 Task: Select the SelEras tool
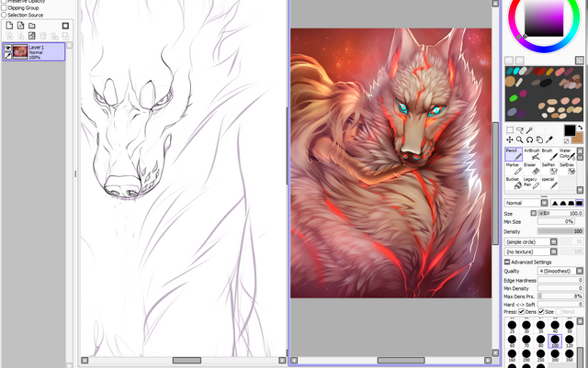point(567,169)
